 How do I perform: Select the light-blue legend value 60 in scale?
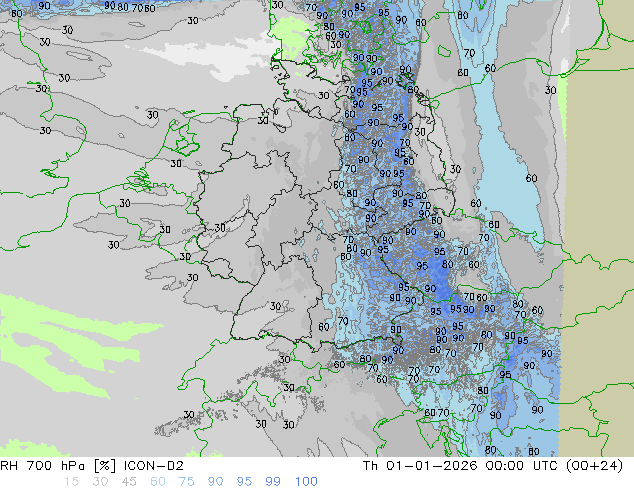click(x=158, y=482)
